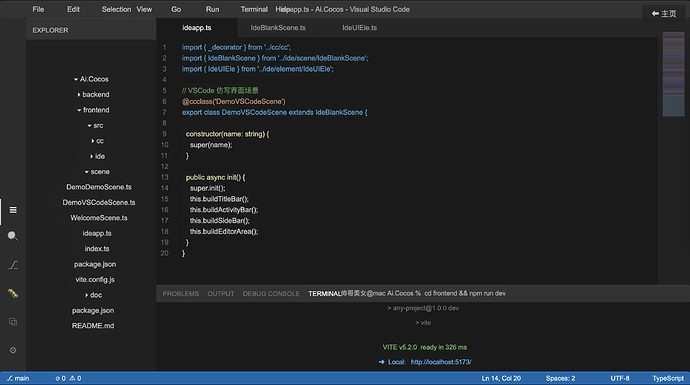Open the Run menu
Screen dimensions: 690x385
pyautogui.click(x=212, y=9)
